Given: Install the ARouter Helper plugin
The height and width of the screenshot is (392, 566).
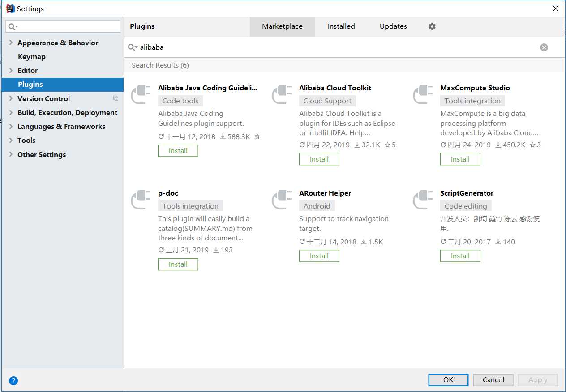Looking at the screenshot, I should [319, 256].
